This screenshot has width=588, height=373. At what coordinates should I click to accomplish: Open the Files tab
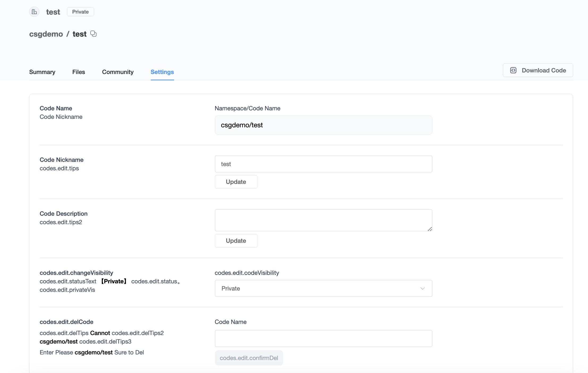point(78,72)
